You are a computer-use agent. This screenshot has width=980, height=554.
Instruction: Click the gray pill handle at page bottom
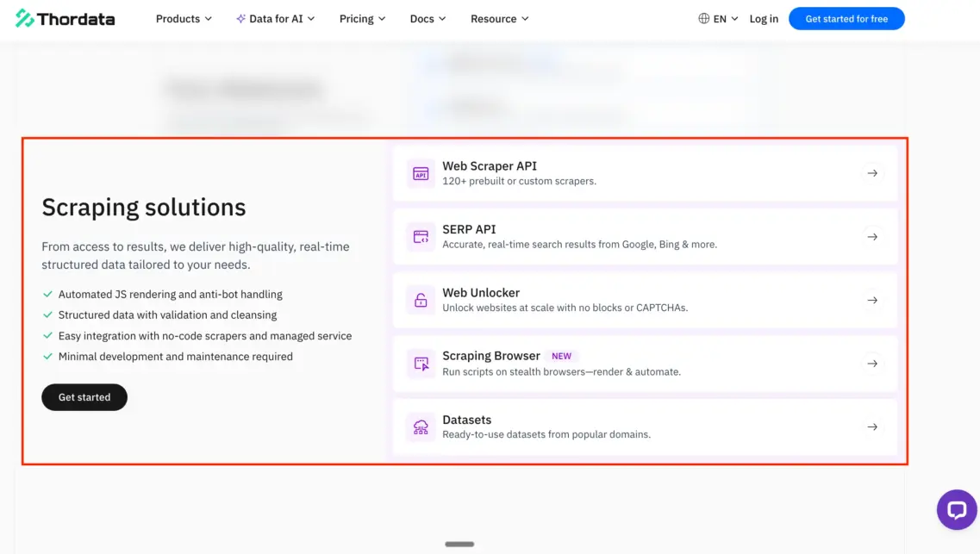(x=459, y=544)
